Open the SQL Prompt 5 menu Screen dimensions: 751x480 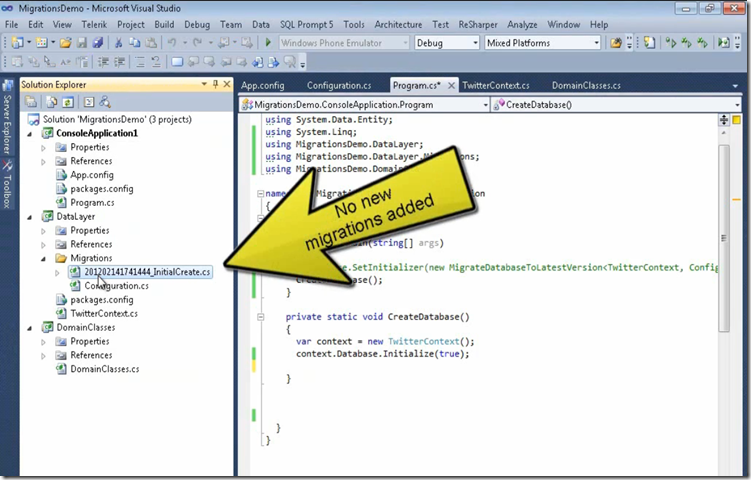307,24
